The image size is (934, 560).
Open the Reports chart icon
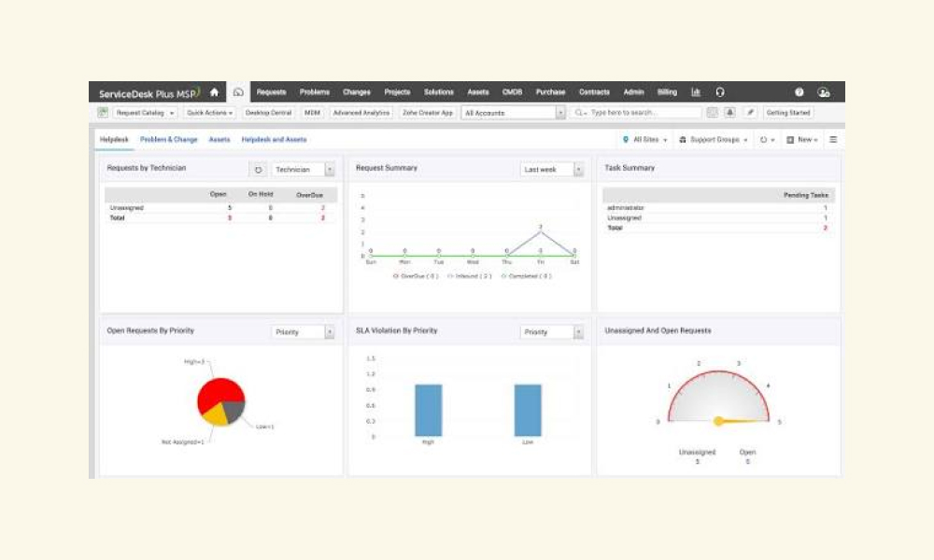click(695, 92)
